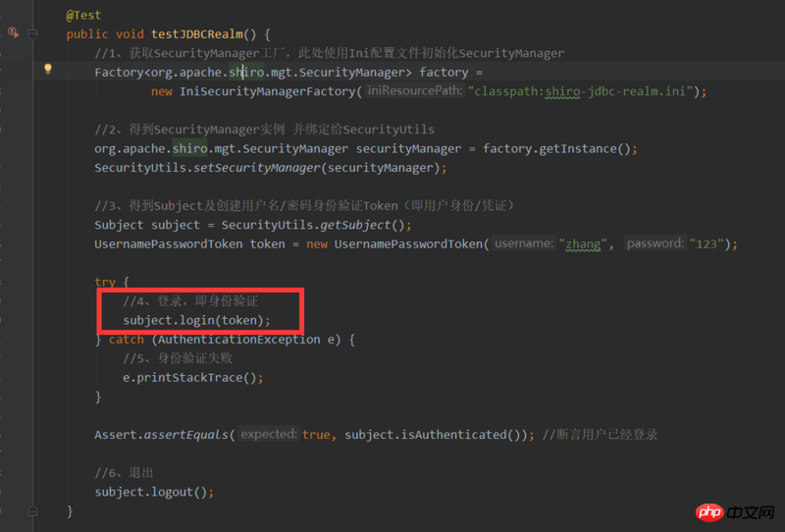Click subject.login(token) statement
This screenshot has width=785, height=532.
pos(197,320)
